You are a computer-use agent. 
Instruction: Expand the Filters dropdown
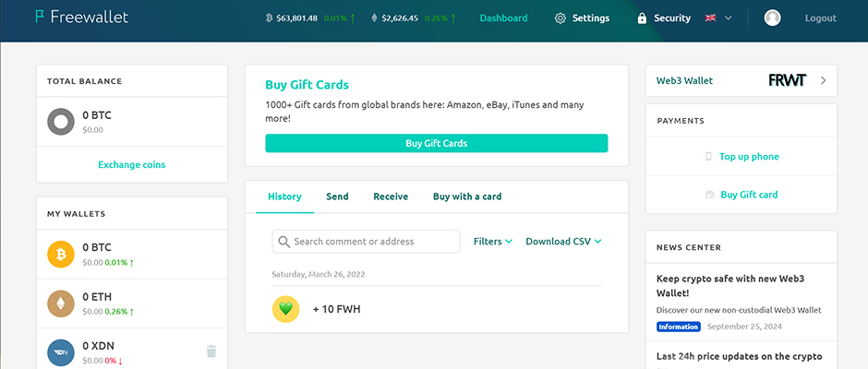click(x=493, y=242)
